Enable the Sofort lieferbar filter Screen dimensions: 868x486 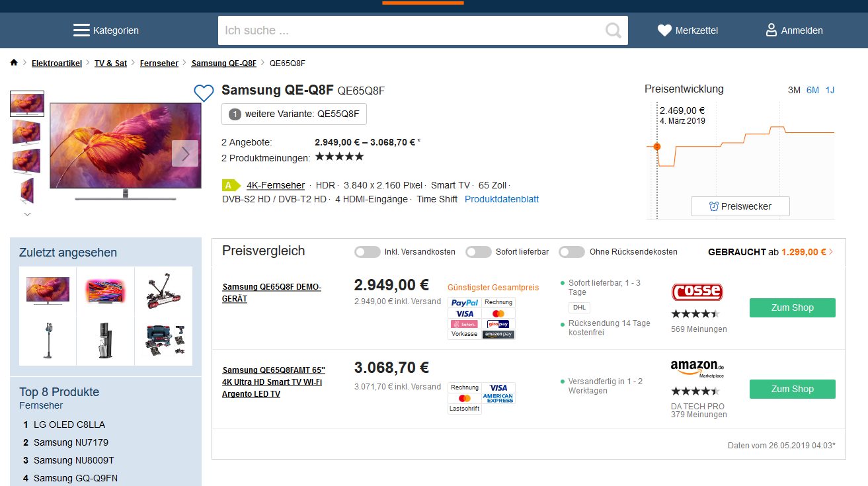tap(478, 252)
